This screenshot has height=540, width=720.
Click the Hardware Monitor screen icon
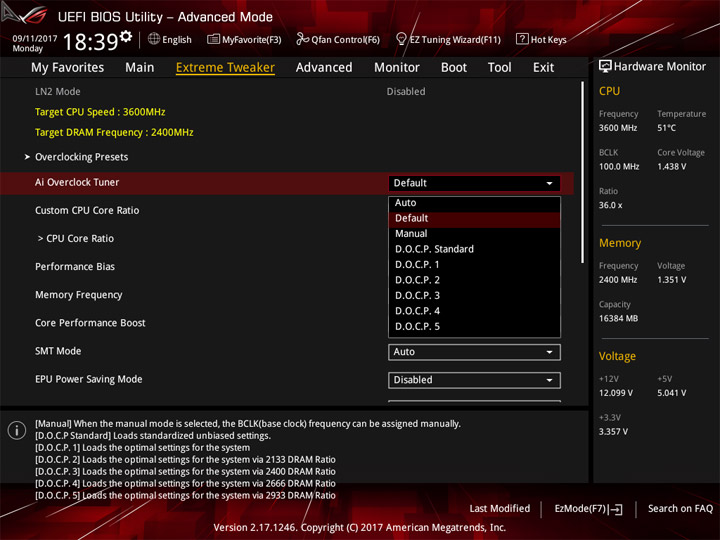[605, 66]
